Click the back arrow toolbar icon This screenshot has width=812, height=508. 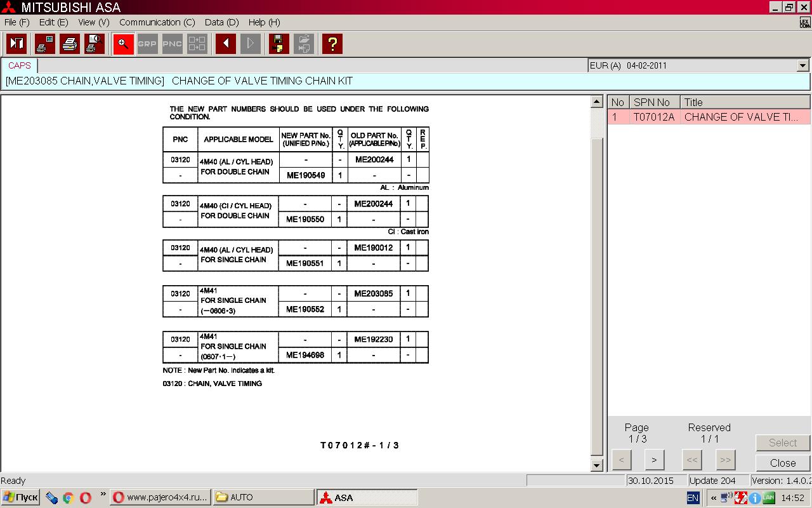pyautogui.click(x=225, y=44)
